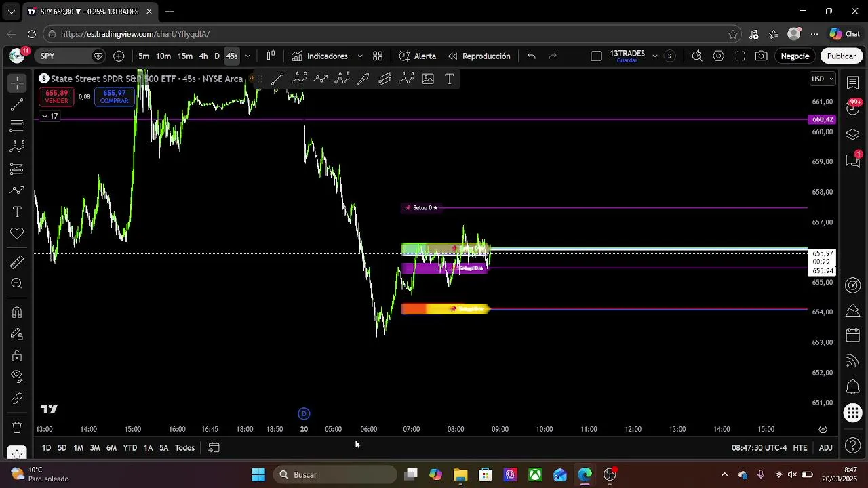Select the crosshair cursor tool

(17, 83)
